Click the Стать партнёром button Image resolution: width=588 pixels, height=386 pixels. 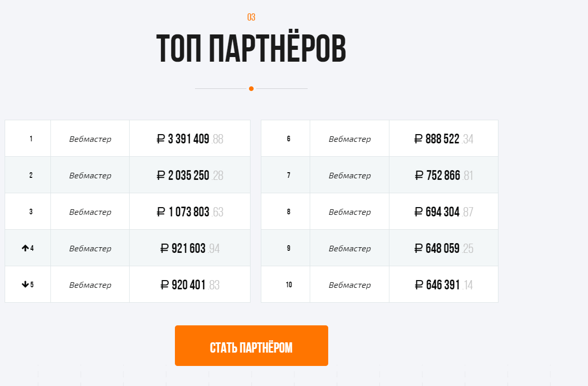(x=251, y=345)
